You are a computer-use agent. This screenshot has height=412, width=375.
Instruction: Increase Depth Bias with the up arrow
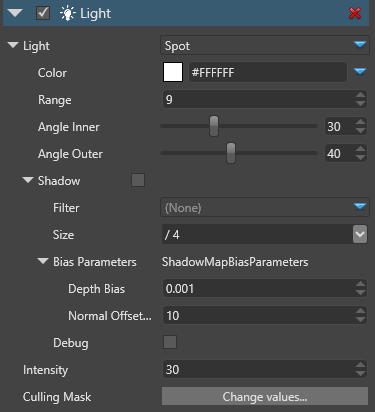[360, 284]
